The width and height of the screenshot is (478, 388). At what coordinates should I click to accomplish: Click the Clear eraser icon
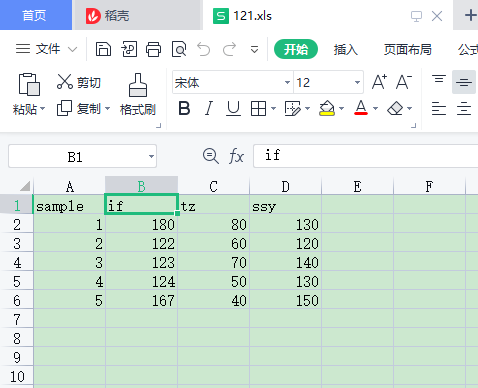point(395,109)
